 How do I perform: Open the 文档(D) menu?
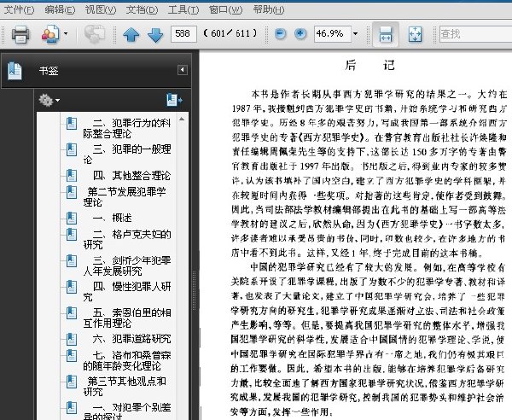pos(142,9)
